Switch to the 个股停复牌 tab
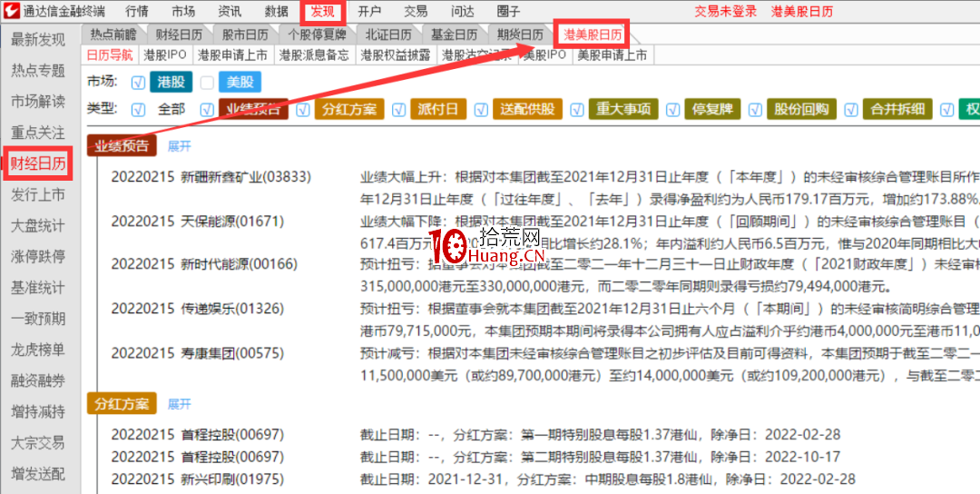 click(x=318, y=35)
